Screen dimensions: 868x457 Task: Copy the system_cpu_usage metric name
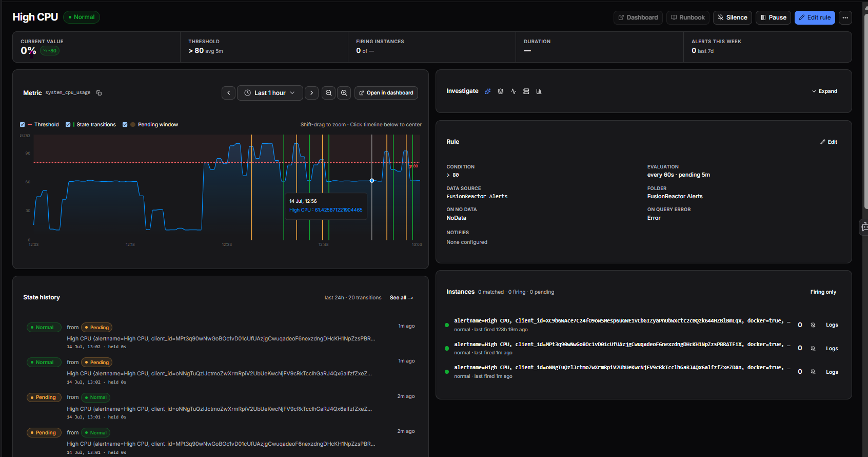[x=99, y=93]
